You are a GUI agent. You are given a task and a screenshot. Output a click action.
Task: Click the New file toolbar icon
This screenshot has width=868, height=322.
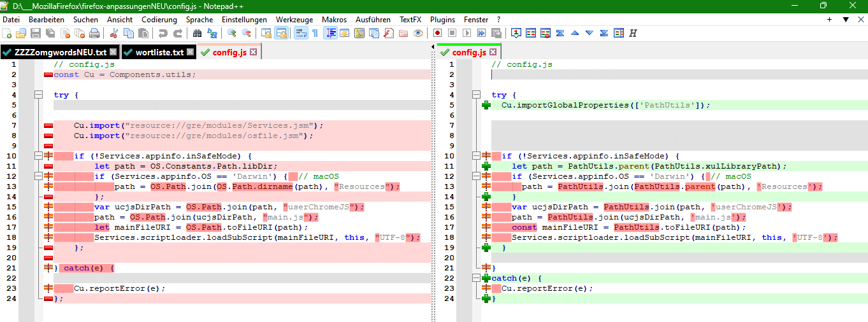tap(7, 33)
